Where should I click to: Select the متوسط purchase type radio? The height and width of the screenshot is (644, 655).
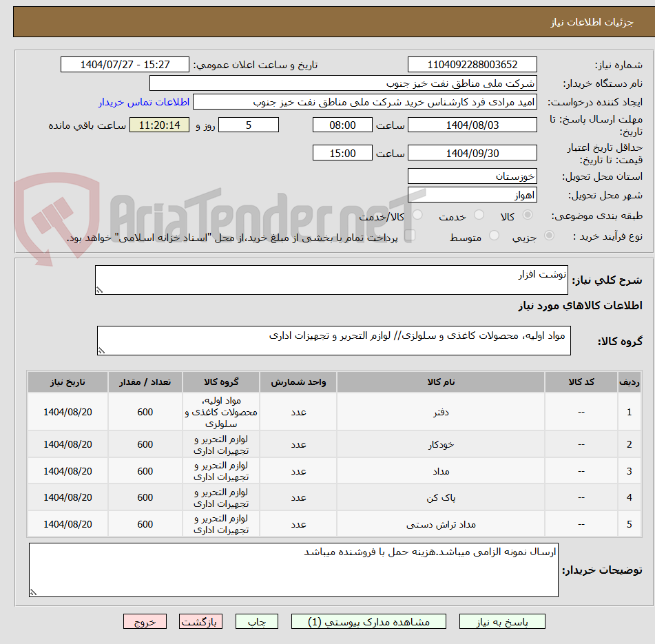point(494,236)
